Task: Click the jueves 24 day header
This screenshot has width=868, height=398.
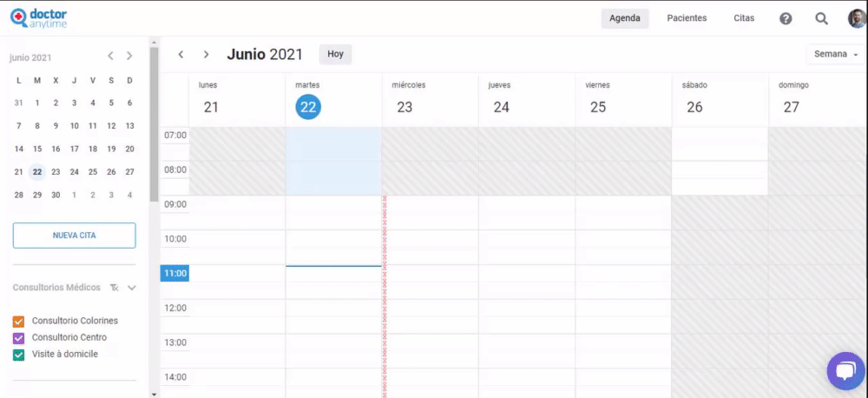Action: 527,100
